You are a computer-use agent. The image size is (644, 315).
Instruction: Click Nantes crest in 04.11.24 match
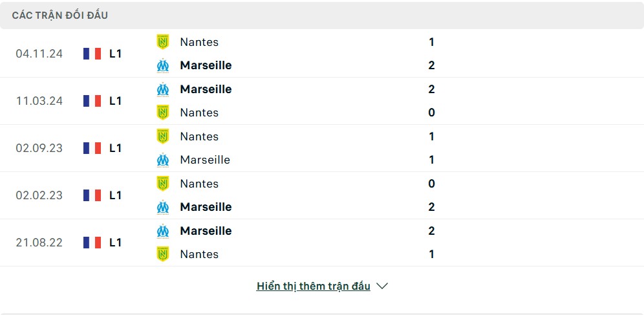point(163,42)
